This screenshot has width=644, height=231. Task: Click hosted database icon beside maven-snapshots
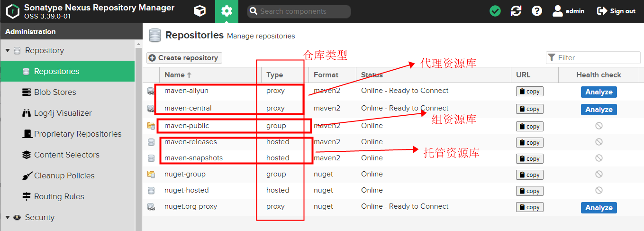[x=151, y=158]
